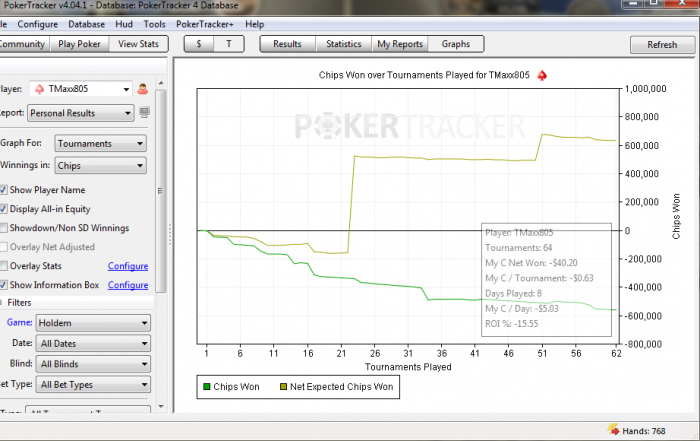The height and width of the screenshot is (441, 700).
Task: Open the Personal Results report dropdown
Action: click(x=80, y=113)
